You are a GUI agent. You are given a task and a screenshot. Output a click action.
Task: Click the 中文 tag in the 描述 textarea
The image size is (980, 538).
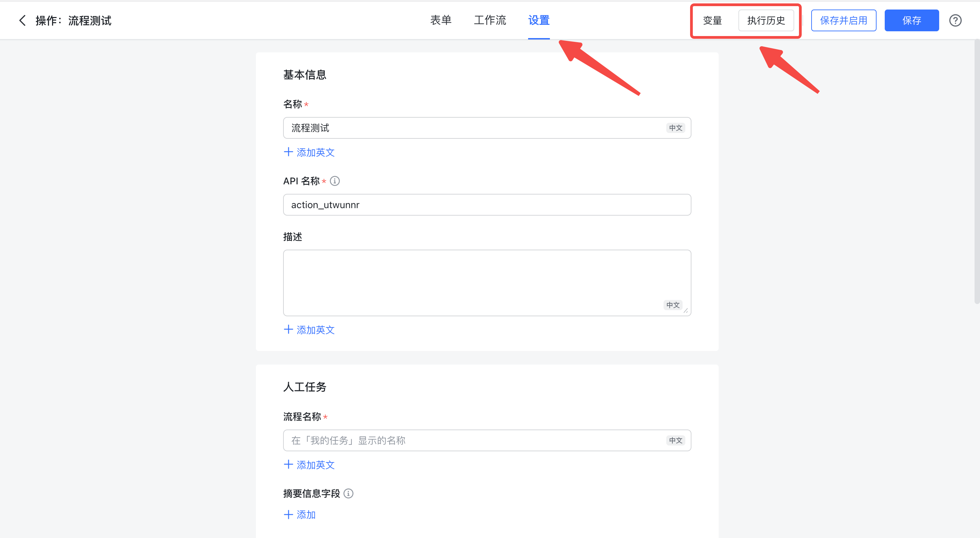[673, 305]
